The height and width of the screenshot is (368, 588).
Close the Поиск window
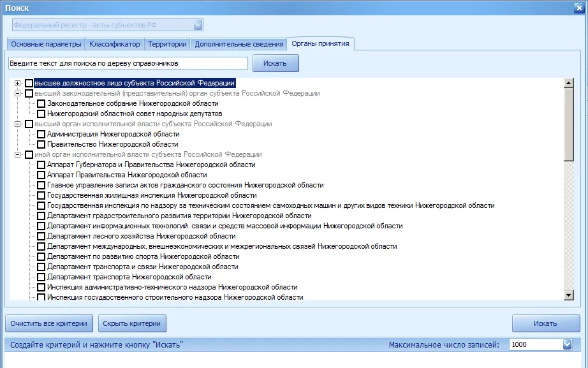(x=579, y=8)
